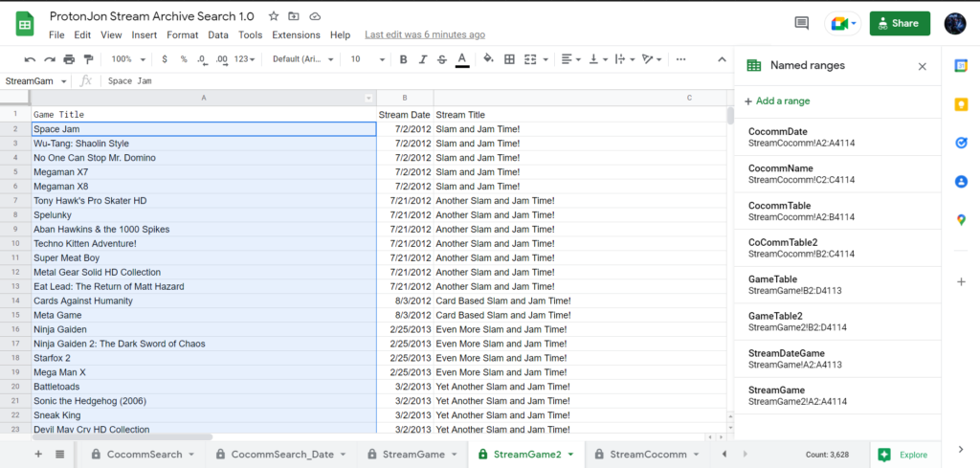Image resolution: width=980 pixels, height=468 pixels.
Task: Open the Extensions menu
Action: [x=297, y=35]
